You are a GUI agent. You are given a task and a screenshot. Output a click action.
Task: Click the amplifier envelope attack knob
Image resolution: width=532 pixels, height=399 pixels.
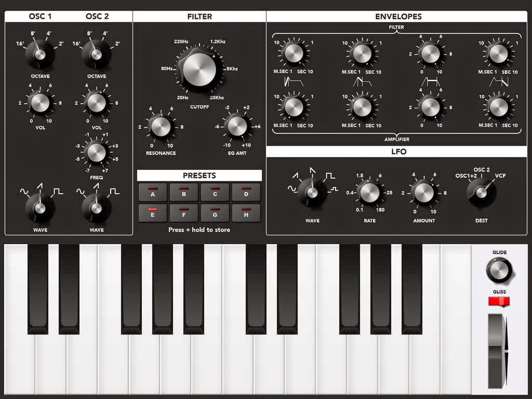294,107
